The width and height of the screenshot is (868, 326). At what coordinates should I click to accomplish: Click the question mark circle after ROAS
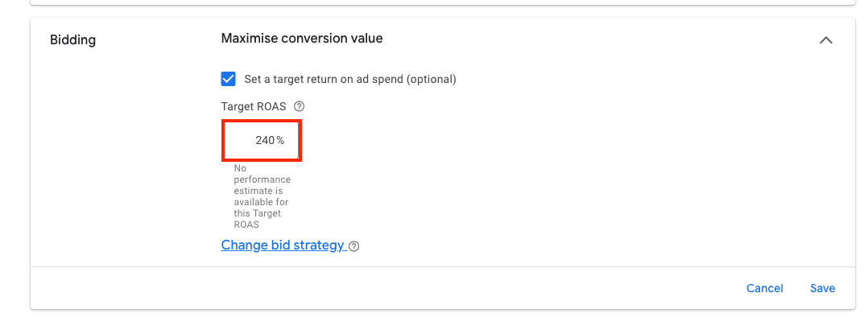[x=300, y=106]
